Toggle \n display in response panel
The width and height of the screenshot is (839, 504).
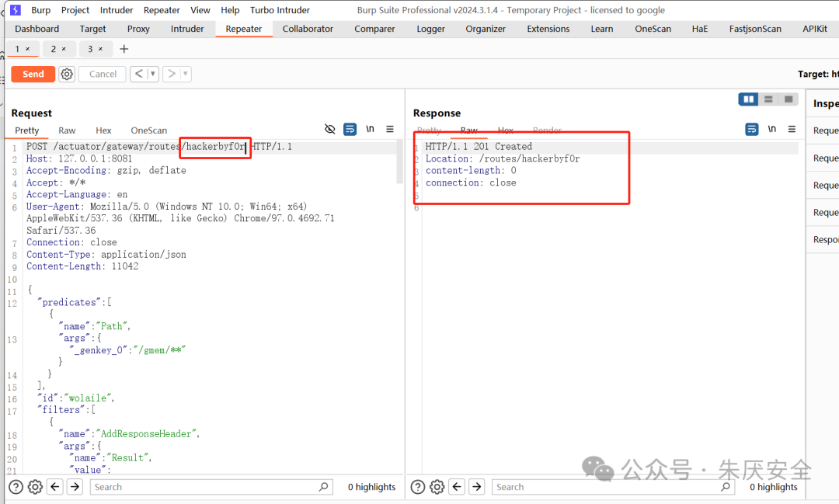tap(771, 129)
